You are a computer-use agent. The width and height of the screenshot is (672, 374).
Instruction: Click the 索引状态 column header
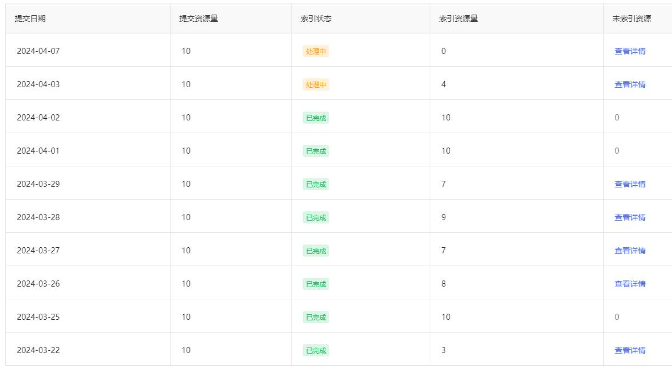pos(316,18)
